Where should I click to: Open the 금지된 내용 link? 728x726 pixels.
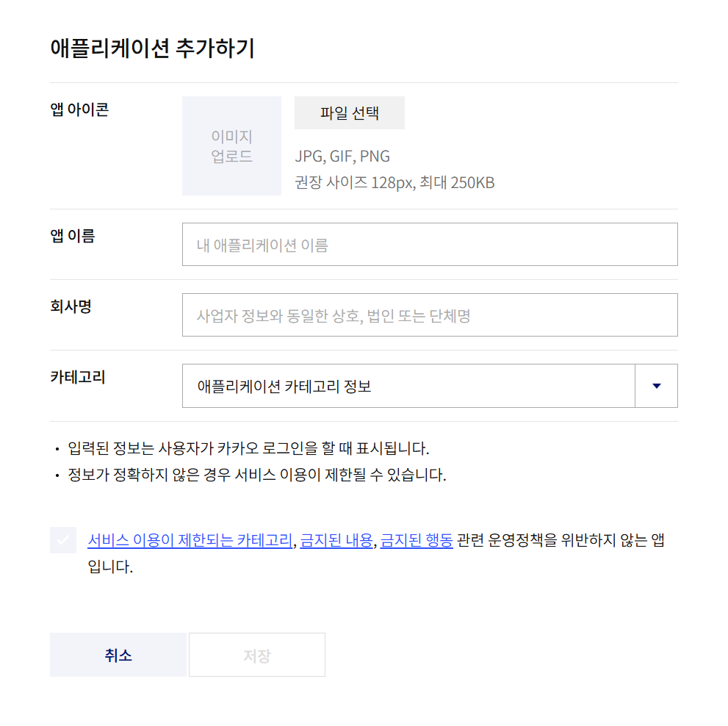(x=336, y=540)
